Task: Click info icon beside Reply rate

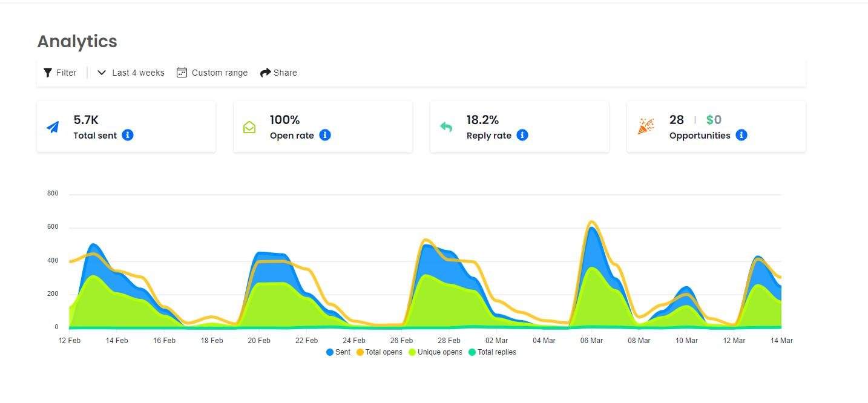Action: (522, 135)
